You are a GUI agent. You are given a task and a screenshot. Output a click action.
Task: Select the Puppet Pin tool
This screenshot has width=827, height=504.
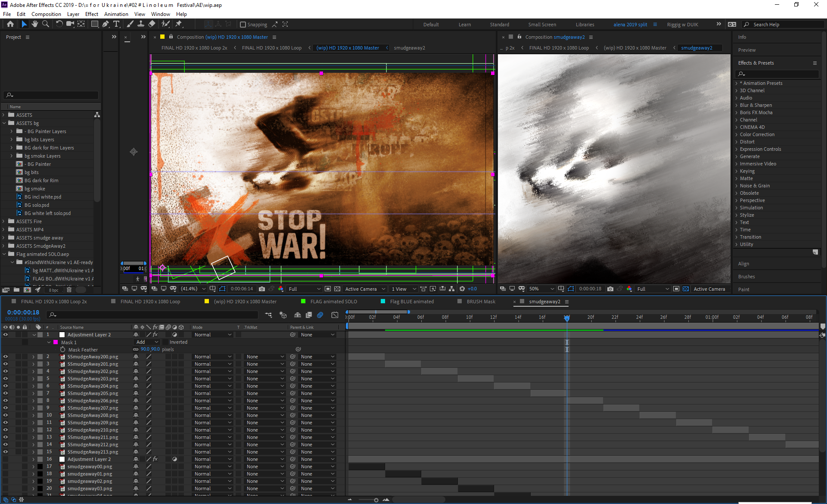[179, 24]
